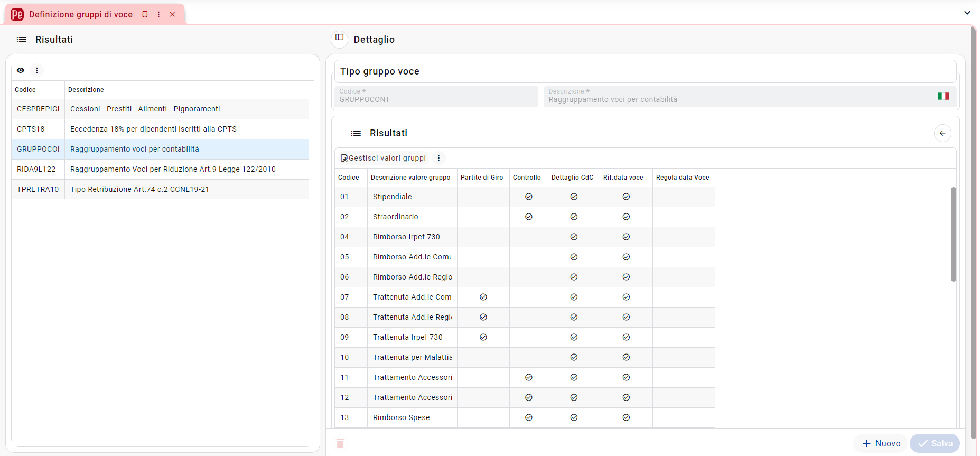Click the red Pe application logo icon
980x456 pixels.
[x=17, y=14]
